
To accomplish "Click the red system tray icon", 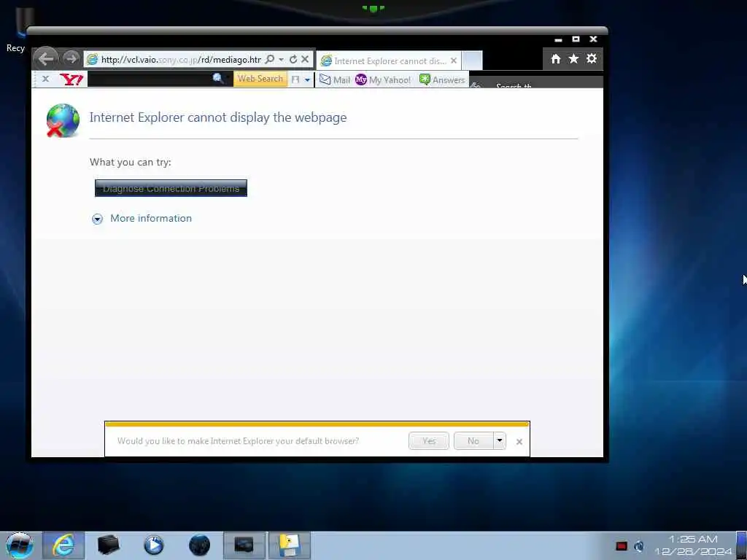I will coord(622,546).
